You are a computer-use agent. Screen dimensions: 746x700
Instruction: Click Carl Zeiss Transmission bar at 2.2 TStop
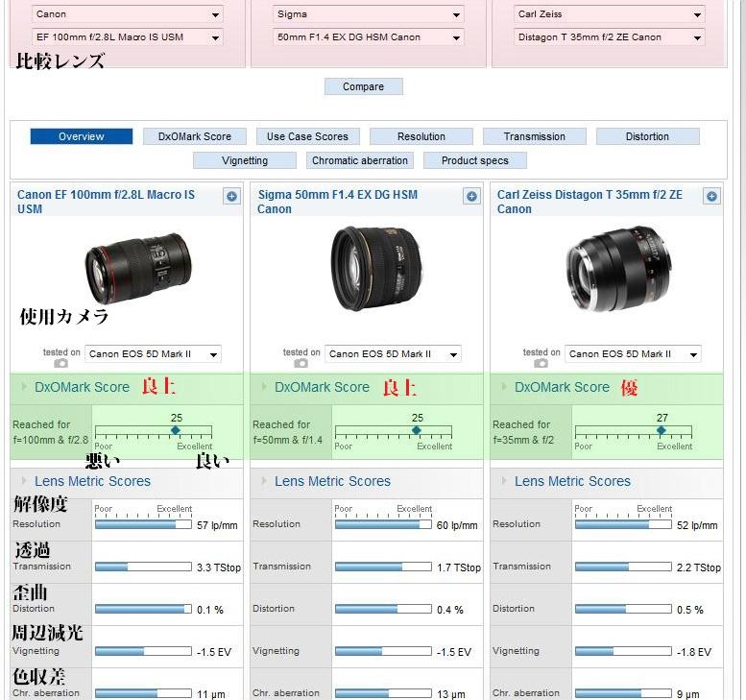(623, 567)
